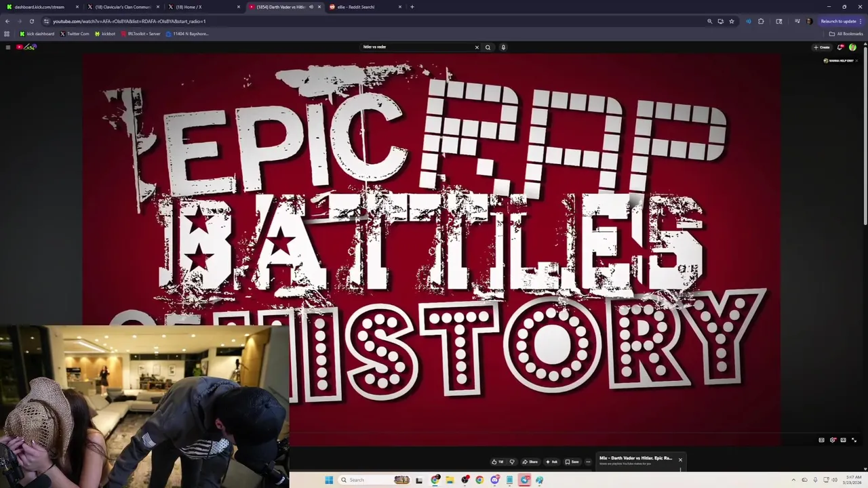Open the cast or install icon in address bar
The width and height of the screenshot is (868, 488).
coord(721,21)
